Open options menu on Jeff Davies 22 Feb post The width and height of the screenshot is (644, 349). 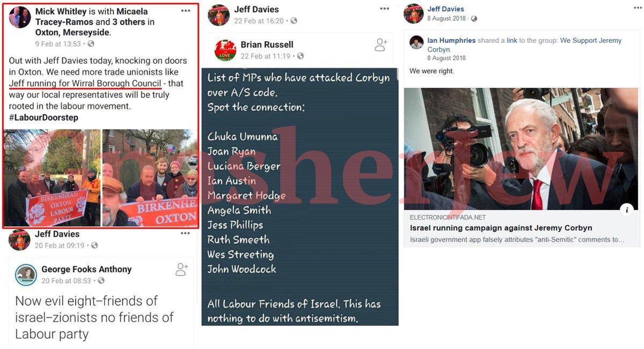pos(385,9)
